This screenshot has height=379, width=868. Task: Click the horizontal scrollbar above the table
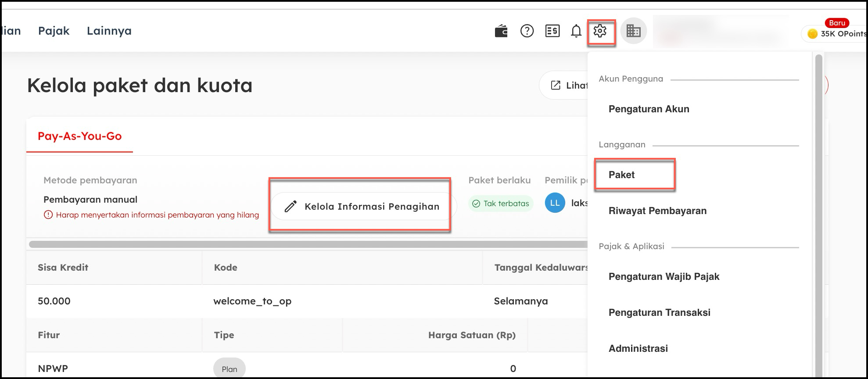307,244
